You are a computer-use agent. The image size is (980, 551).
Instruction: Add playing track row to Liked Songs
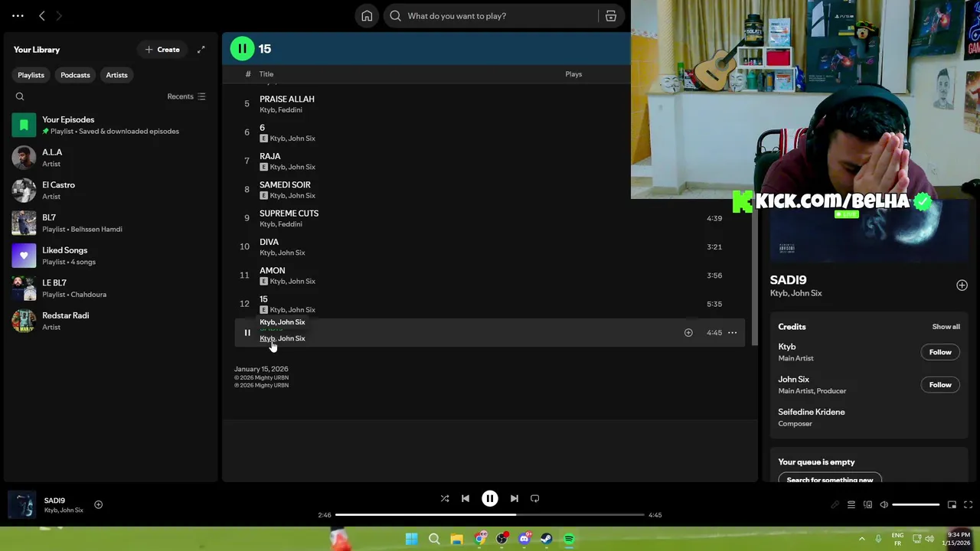click(688, 333)
